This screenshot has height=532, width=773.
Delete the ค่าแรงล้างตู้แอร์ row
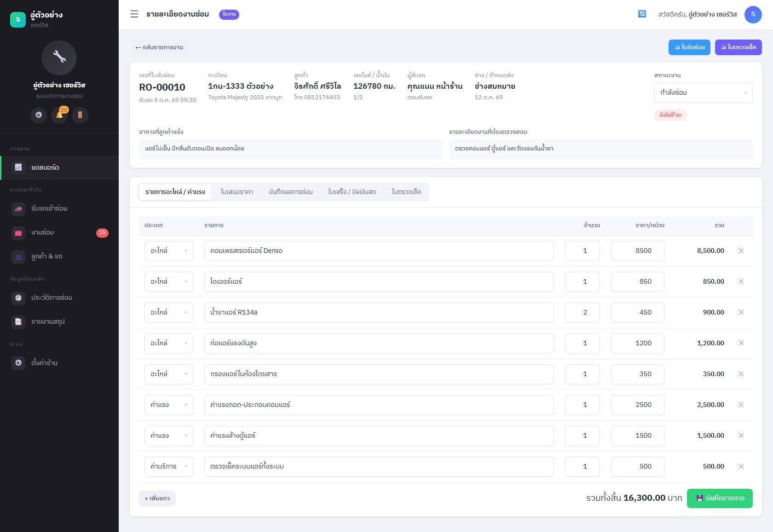741,436
